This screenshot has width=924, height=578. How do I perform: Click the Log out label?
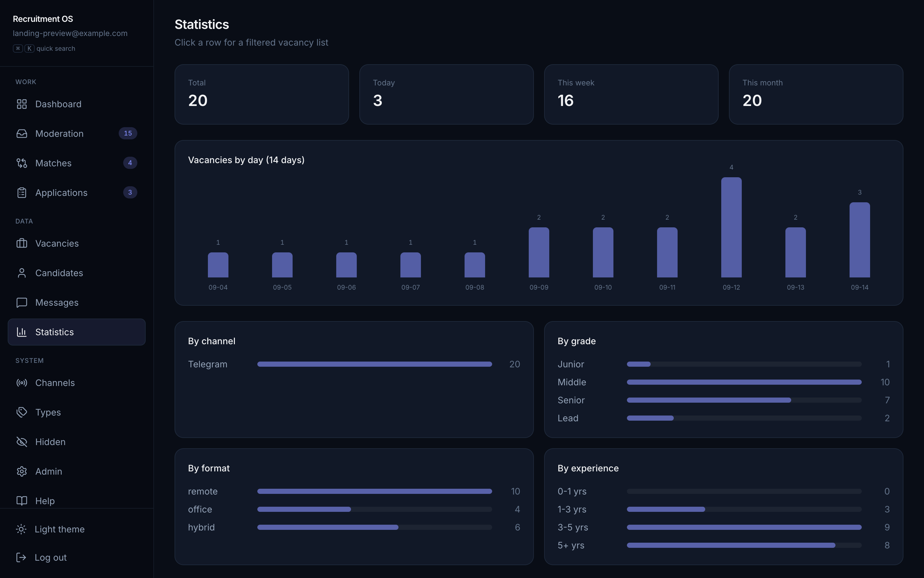tap(51, 557)
